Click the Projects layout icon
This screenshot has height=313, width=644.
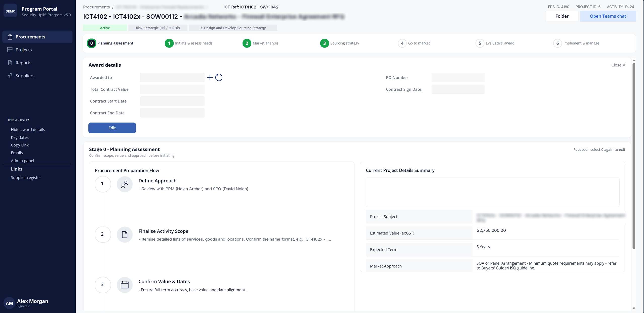(x=10, y=50)
